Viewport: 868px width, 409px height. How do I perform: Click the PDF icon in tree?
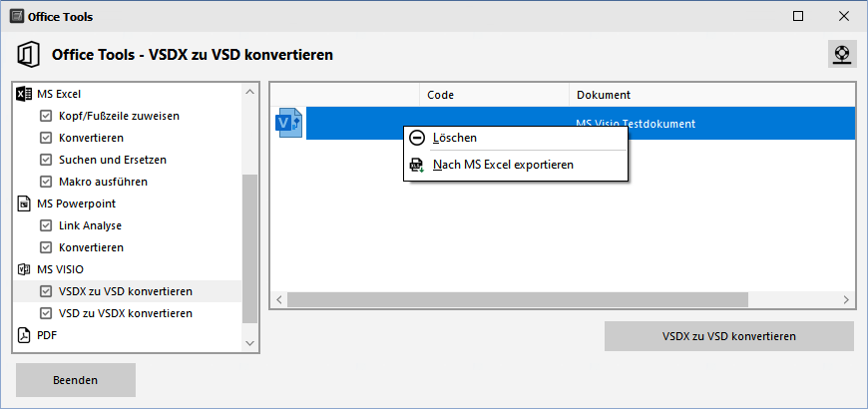tap(24, 335)
